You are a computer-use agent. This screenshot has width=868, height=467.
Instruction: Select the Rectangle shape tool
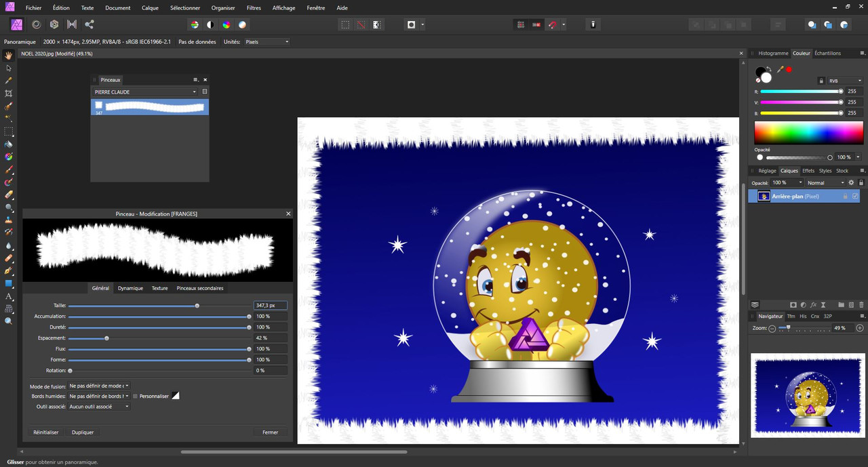9,283
